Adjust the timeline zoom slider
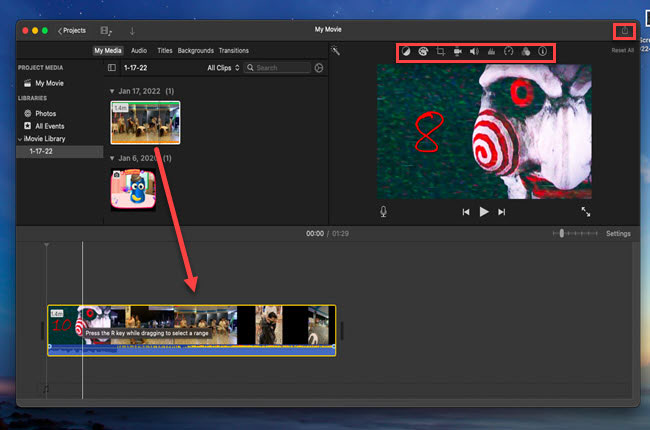 point(562,233)
